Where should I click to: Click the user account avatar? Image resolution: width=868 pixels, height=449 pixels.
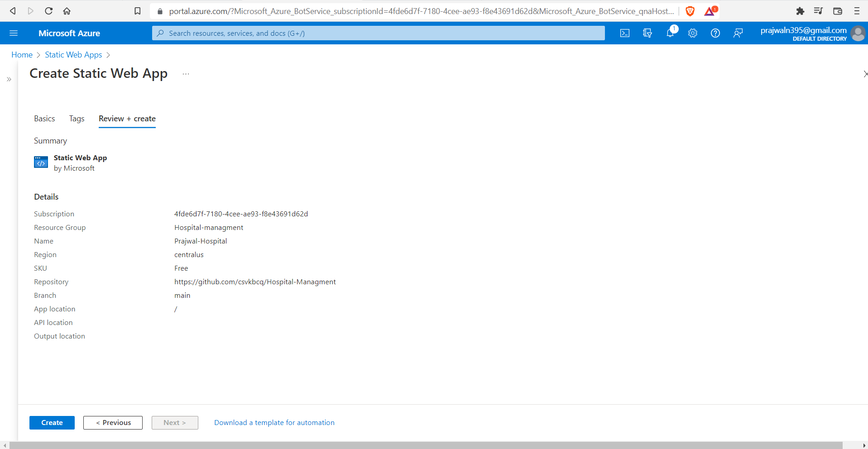[x=858, y=33]
